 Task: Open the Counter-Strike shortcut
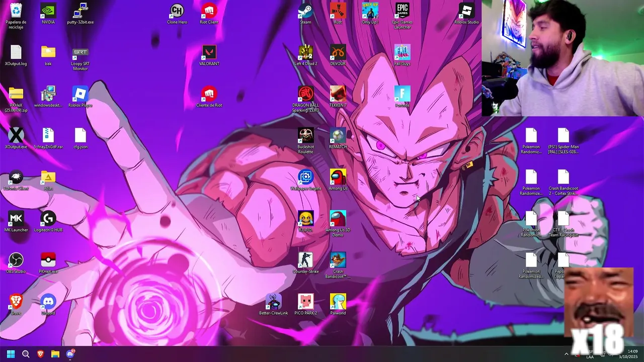coord(306,263)
